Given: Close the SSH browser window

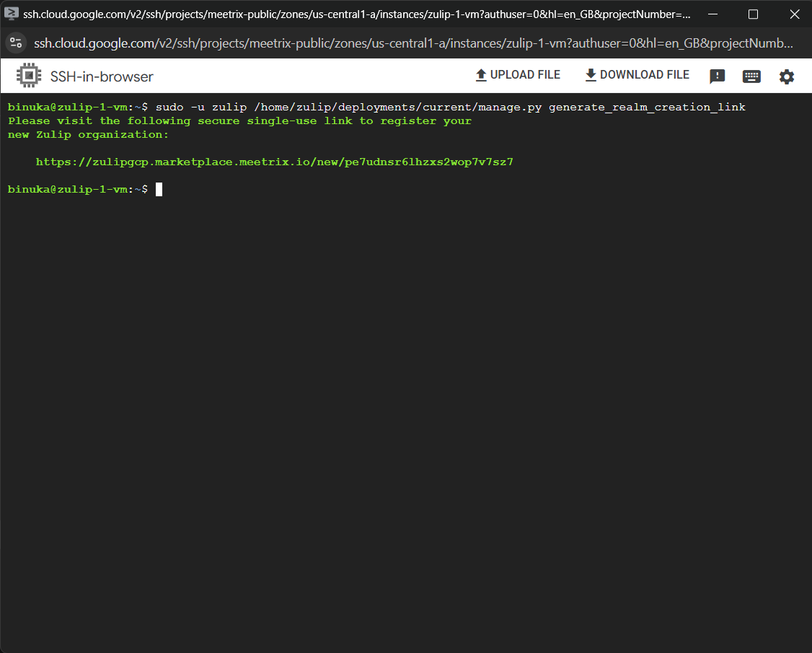Looking at the screenshot, I should tap(795, 14).
